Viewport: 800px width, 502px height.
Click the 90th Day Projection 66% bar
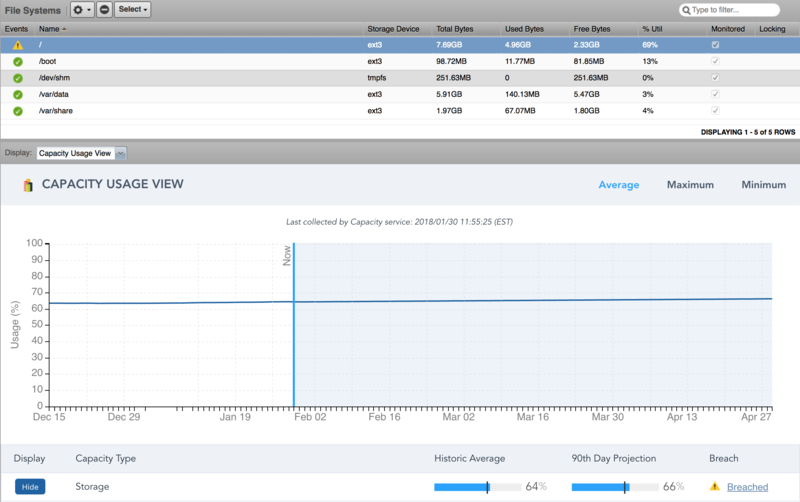point(615,487)
